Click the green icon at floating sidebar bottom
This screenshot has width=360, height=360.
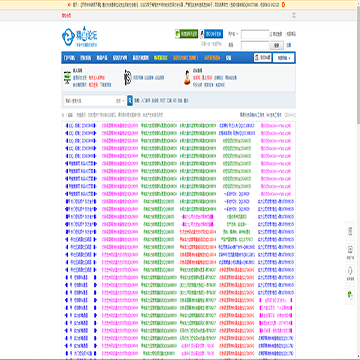(x=350, y=295)
